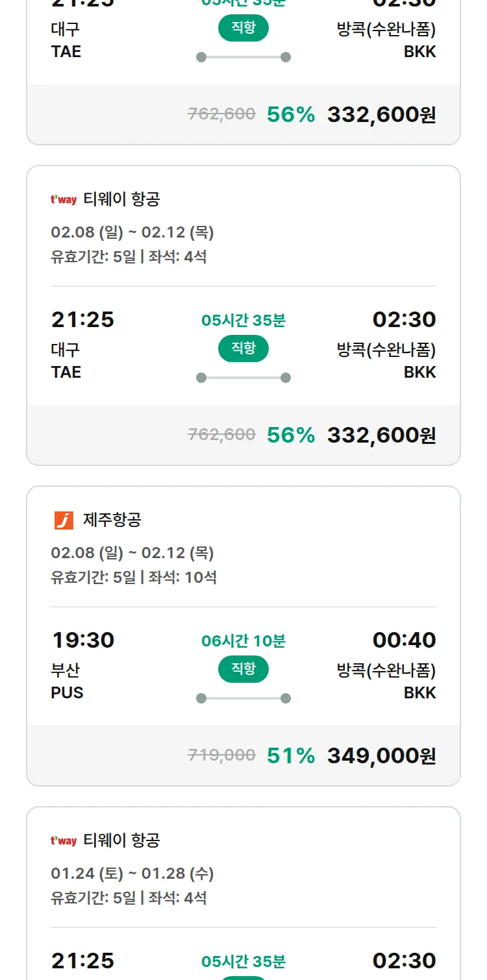
Task: Tap the 00:40 arrival time
Action: point(404,641)
